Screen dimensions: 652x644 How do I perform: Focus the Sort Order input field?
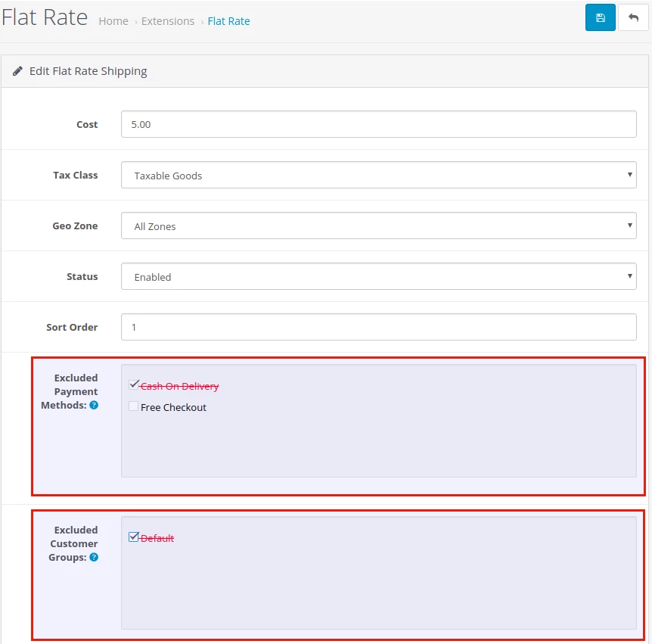click(378, 328)
